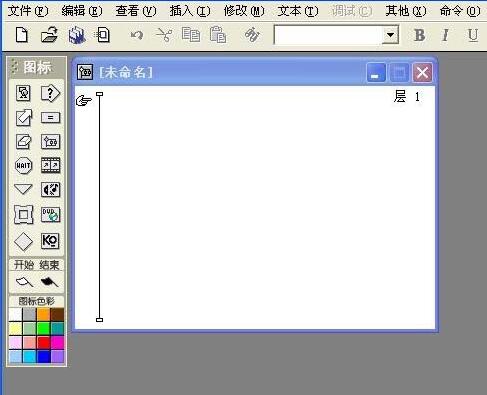Pick the red icon color swatch
Screen dimensions: 487x395
43,342
